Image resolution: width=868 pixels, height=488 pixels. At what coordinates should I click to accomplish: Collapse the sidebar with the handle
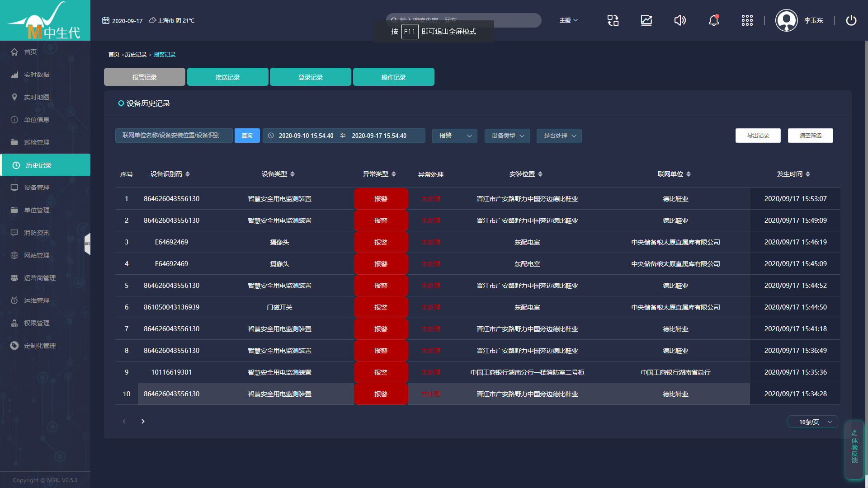point(87,244)
